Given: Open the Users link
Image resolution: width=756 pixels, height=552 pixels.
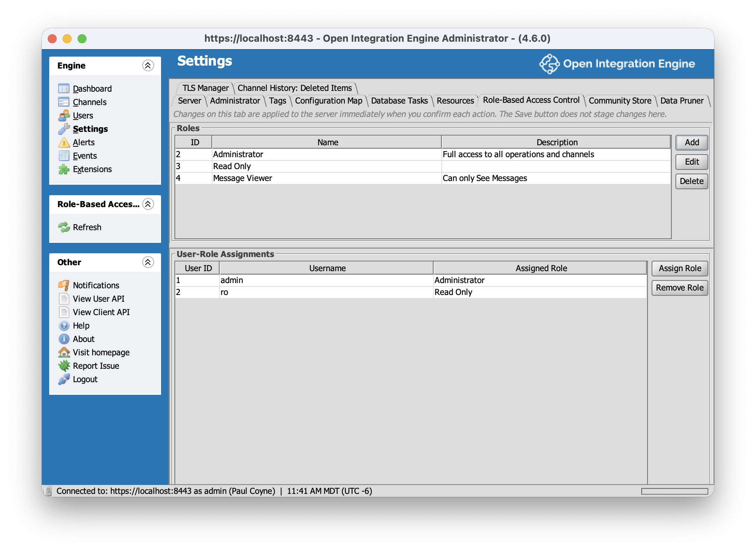Looking at the screenshot, I should (83, 115).
